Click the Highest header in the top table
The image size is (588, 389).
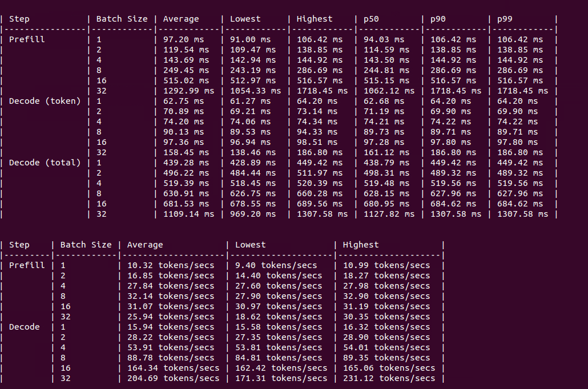click(315, 18)
